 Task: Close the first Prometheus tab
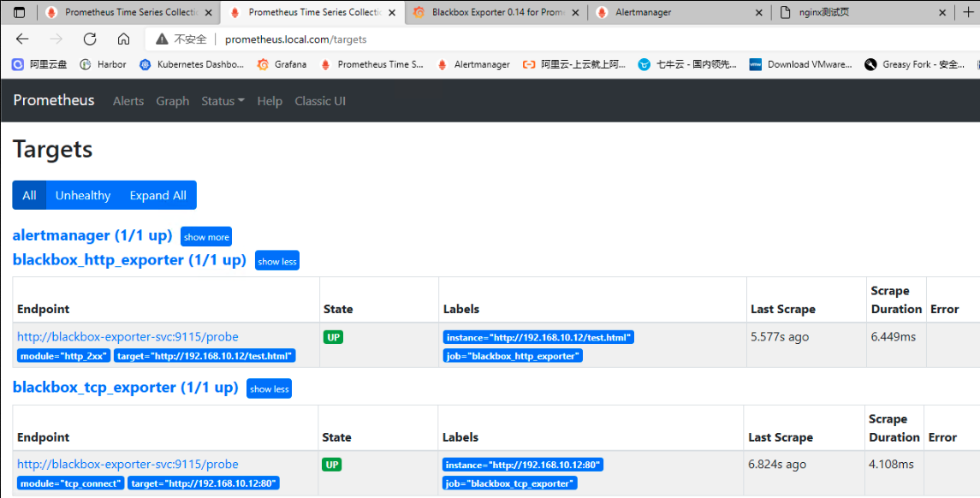[208, 13]
